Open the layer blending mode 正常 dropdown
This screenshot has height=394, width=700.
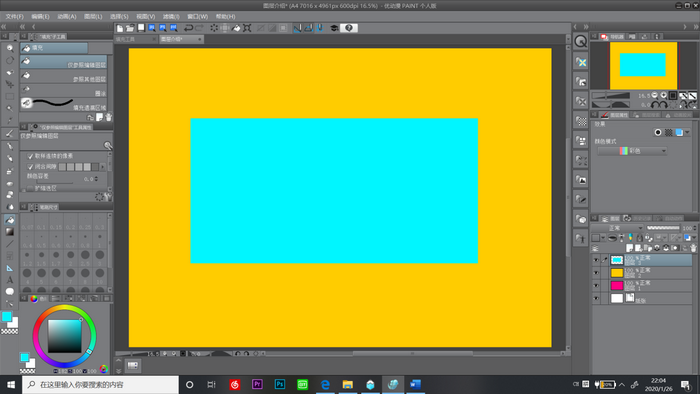[617, 228]
